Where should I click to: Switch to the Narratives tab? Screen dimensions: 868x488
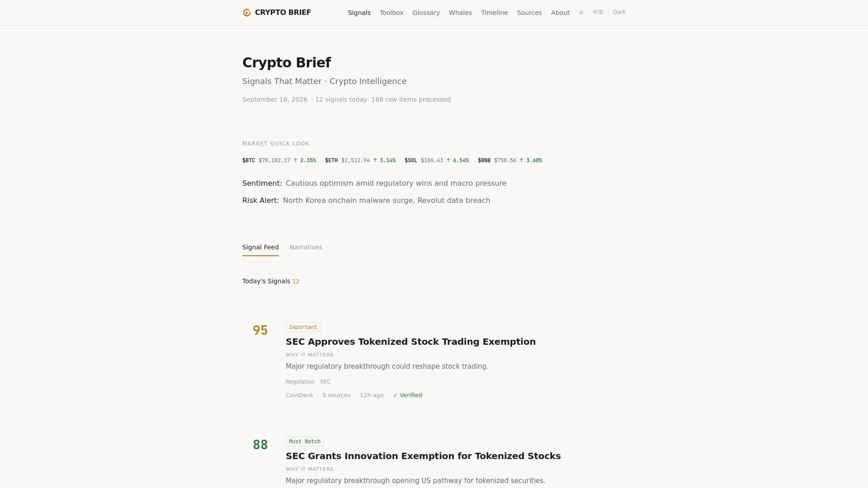coord(306,247)
